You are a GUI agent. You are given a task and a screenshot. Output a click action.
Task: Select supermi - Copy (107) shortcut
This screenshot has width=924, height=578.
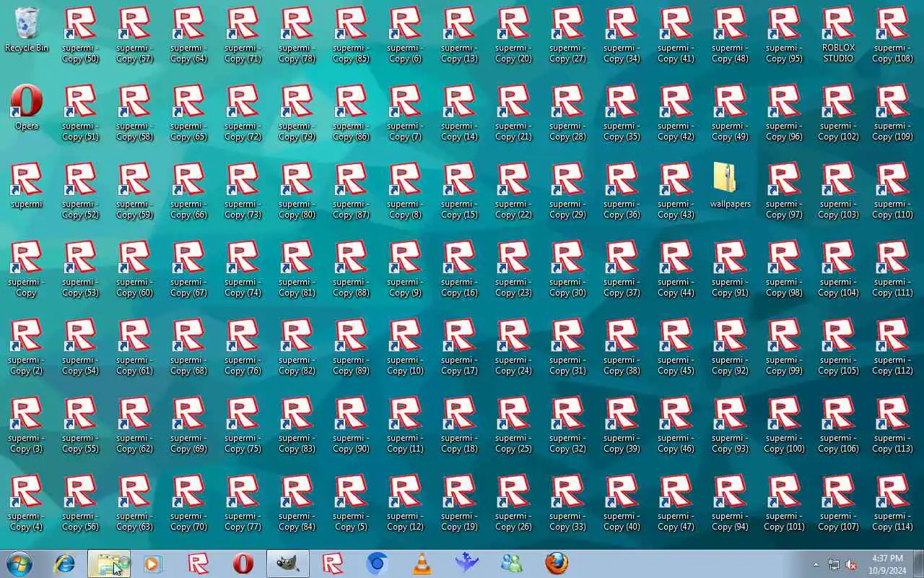839,503
